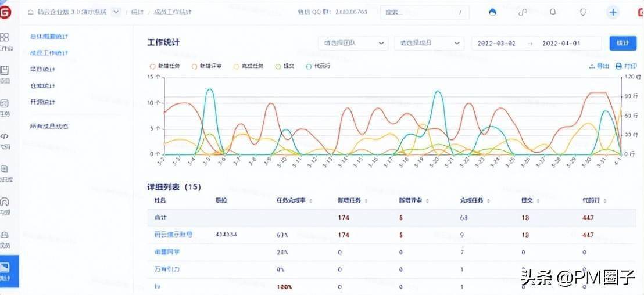Select the highlighted 统计 statistics icon in sidebar
Image resolution: width=644 pixels, height=295 pixels.
[x=5, y=268]
